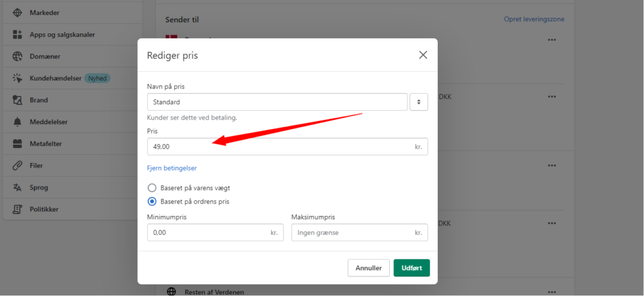The image size is (644, 296).
Task: Click the Resten af Verden zone text
Action: 214,292
